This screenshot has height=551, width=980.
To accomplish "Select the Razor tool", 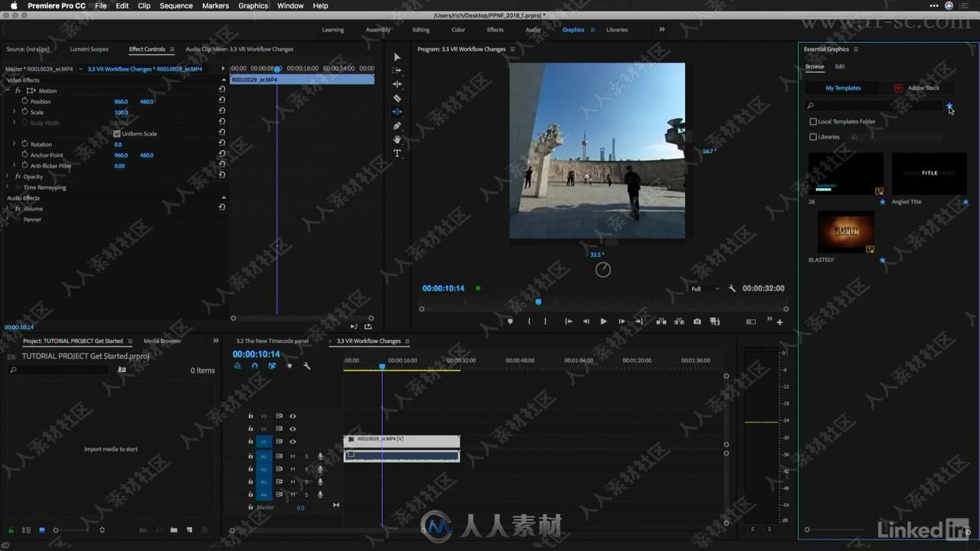I will point(397,98).
